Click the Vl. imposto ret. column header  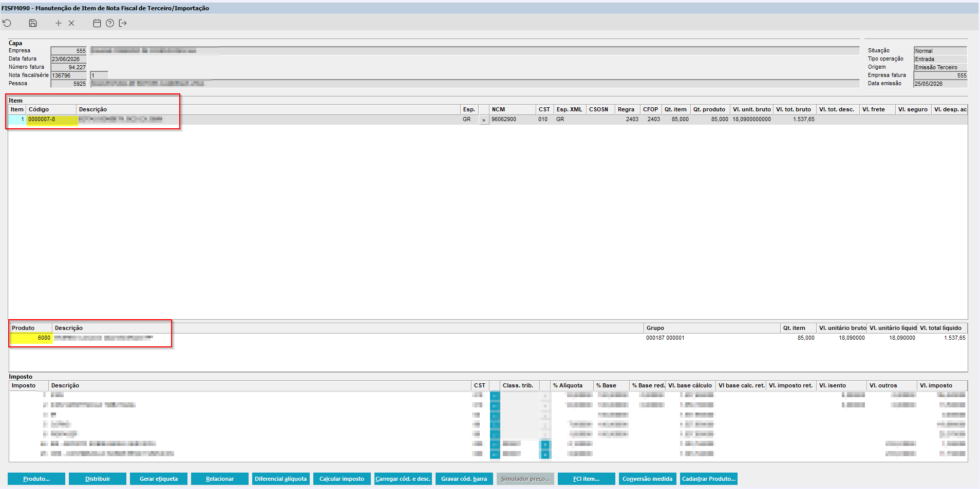click(x=791, y=385)
